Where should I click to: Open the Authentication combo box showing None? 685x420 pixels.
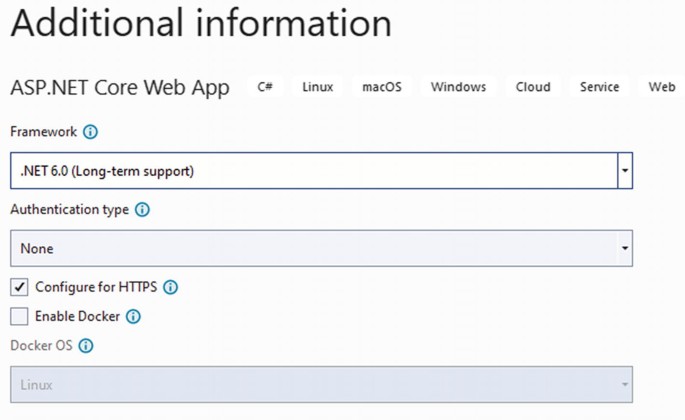[322, 248]
